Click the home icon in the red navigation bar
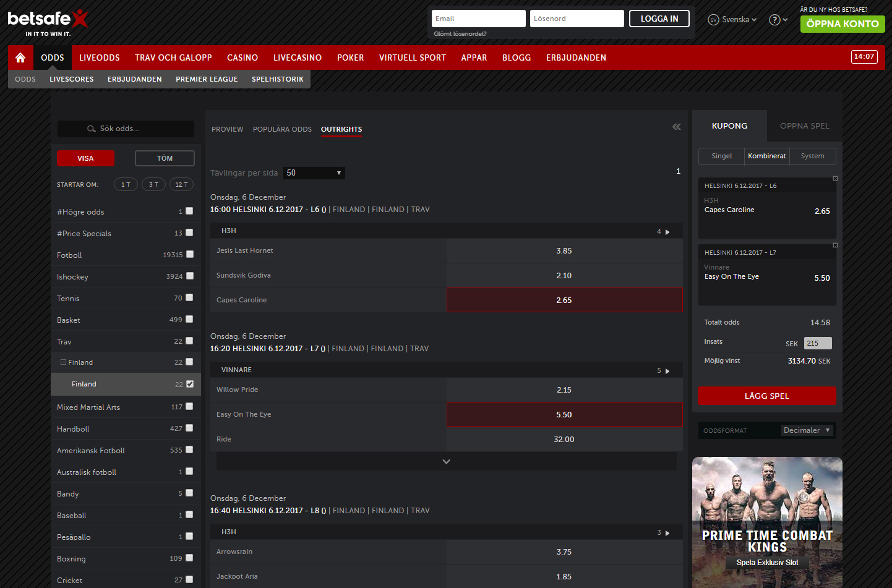Viewport: 892px width, 588px height. [20, 57]
